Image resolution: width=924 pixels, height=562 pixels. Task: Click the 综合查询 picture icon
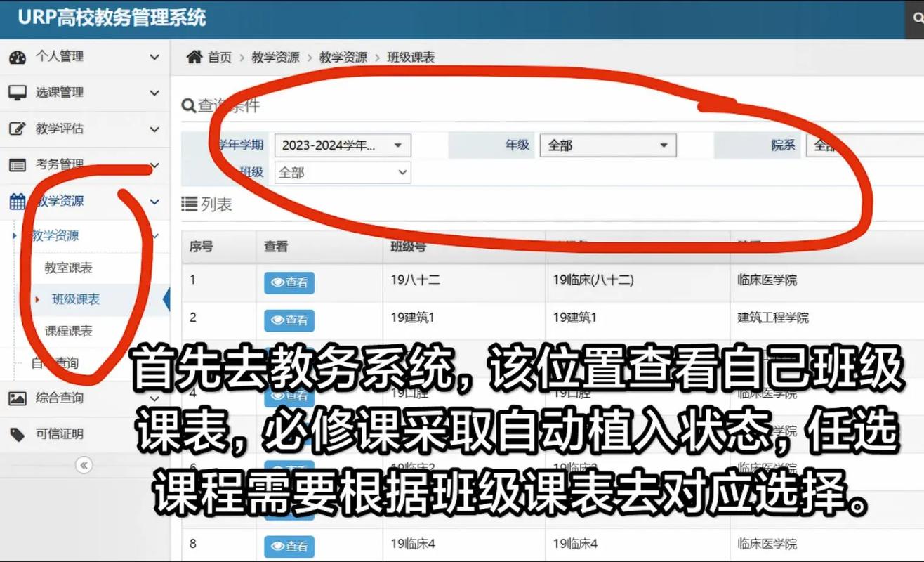click(18, 398)
